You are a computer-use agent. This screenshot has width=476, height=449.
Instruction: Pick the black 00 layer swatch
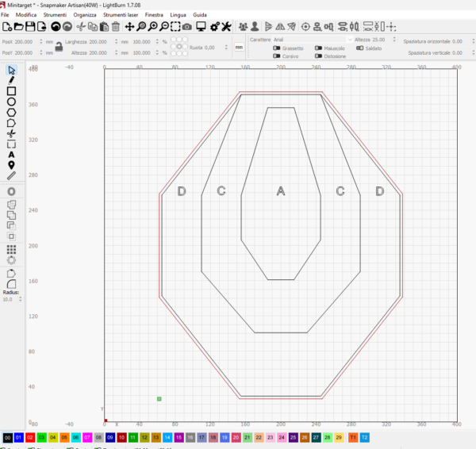(7, 437)
